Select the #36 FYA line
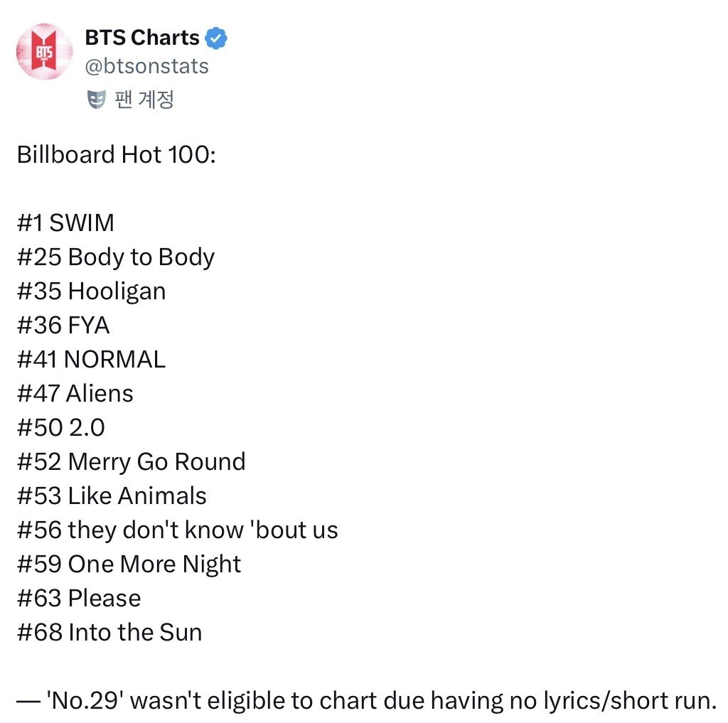Image resolution: width=728 pixels, height=723 pixels. [x=63, y=325]
